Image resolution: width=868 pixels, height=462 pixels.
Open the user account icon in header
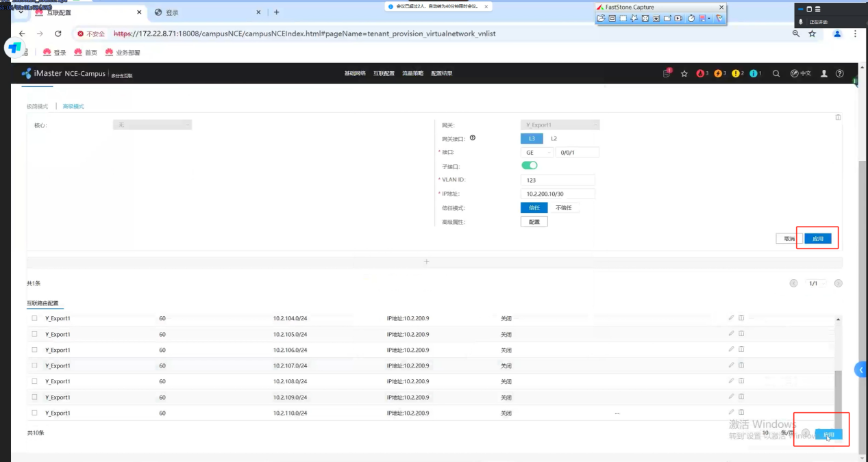coord(824,73)
